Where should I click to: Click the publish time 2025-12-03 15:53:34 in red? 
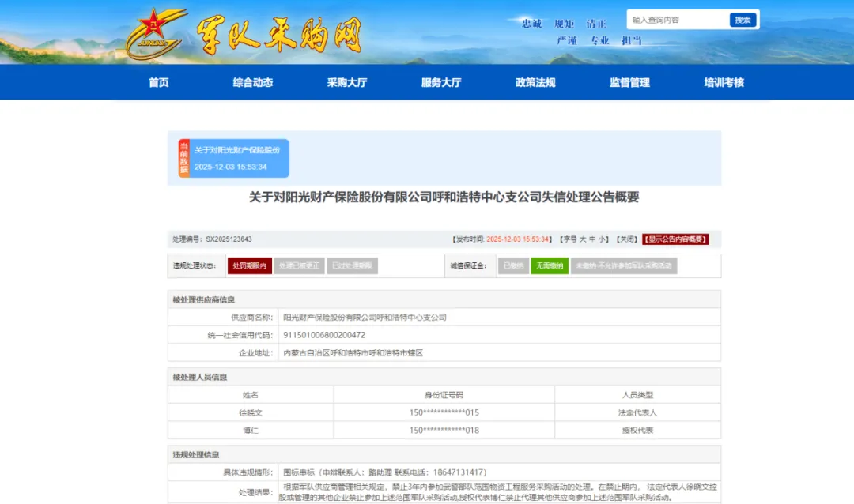pyautogui.click(x=517, y=239)
